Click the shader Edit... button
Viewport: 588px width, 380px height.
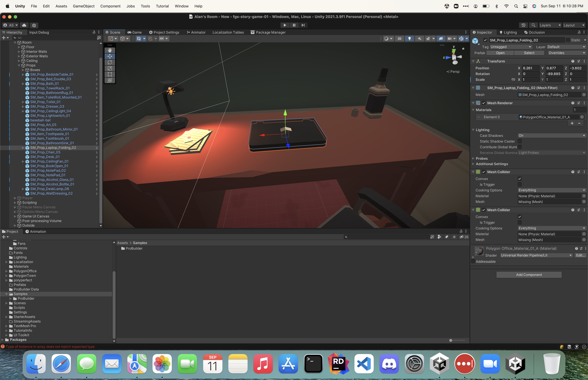(x=580, y=255)
